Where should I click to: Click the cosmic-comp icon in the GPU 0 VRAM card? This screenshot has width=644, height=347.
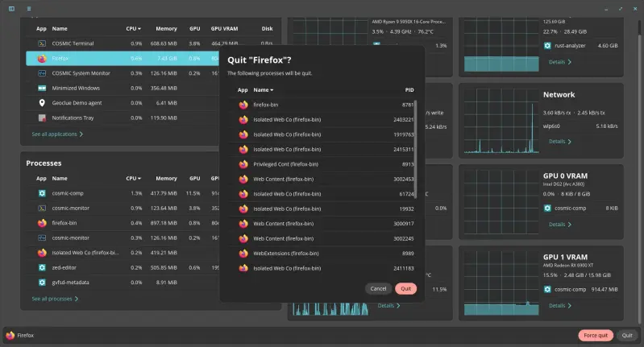pos(547,208)
